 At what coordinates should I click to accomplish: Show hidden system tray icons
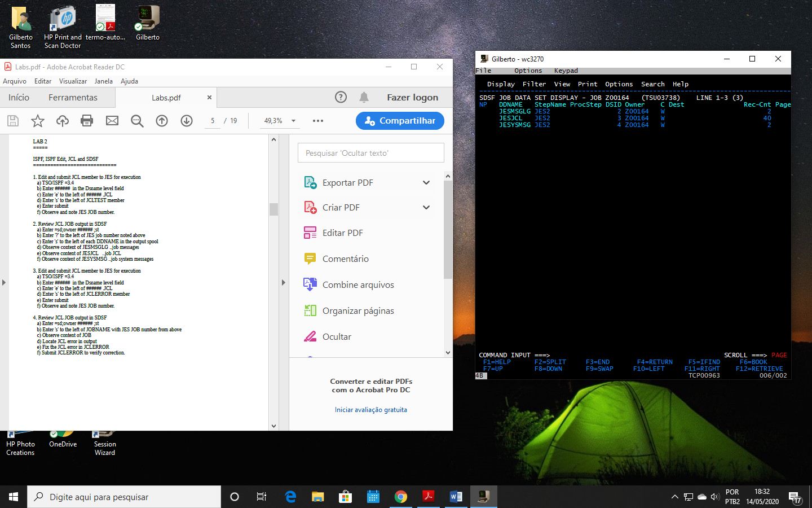[674, 497]
